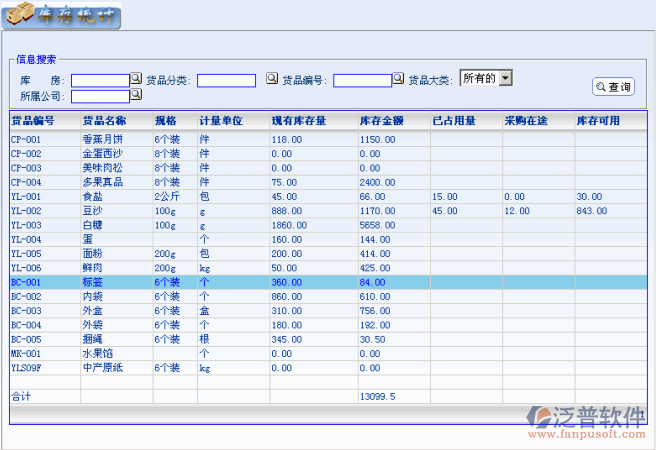This screenshot has height=450, width=656.
Task: Click the 现有库存量 column header
Action: coord(298,121)
